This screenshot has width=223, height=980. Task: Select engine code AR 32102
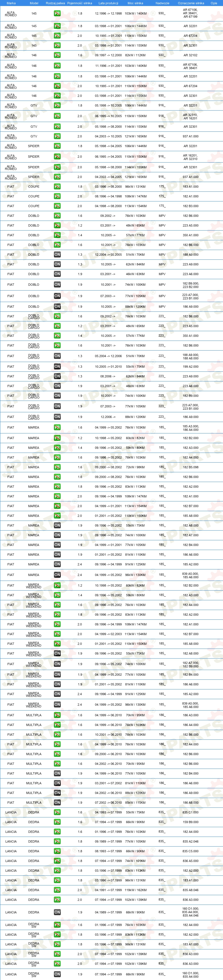(190, 55)
